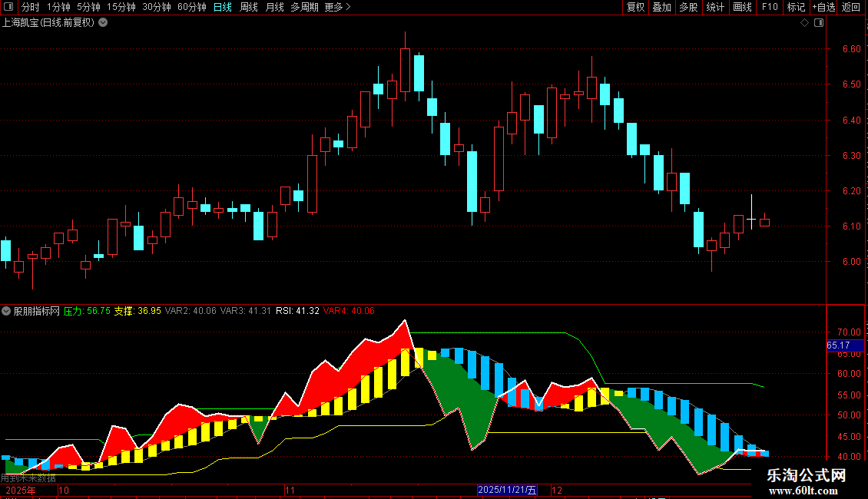
Task: Expand the 更多 periods menu
Action: [337, 7]
